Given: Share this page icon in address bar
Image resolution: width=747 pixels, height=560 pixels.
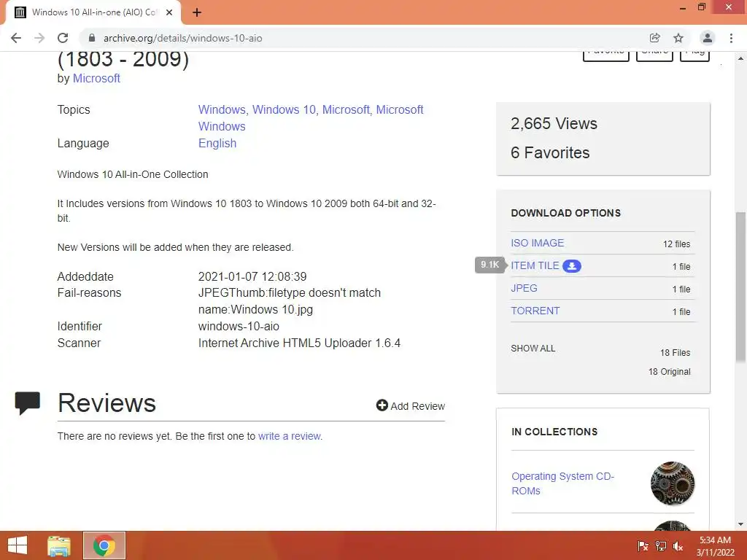Looking at the screenshot, I should coord(654,38).
